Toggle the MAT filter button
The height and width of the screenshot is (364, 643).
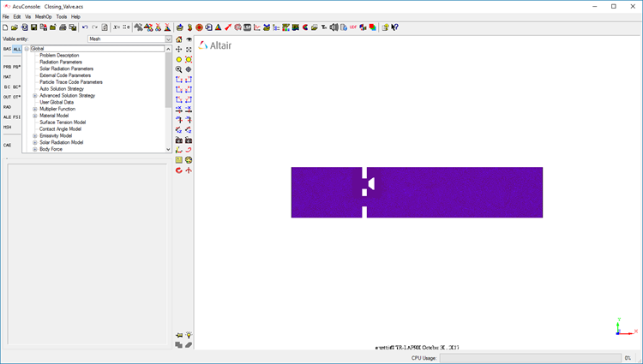click(7, 76)
